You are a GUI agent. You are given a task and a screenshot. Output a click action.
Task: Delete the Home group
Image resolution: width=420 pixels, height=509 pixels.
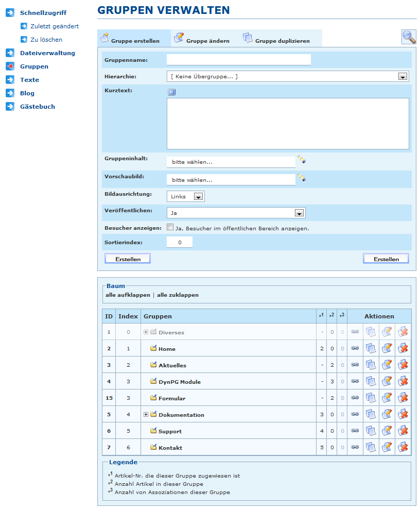403,349
